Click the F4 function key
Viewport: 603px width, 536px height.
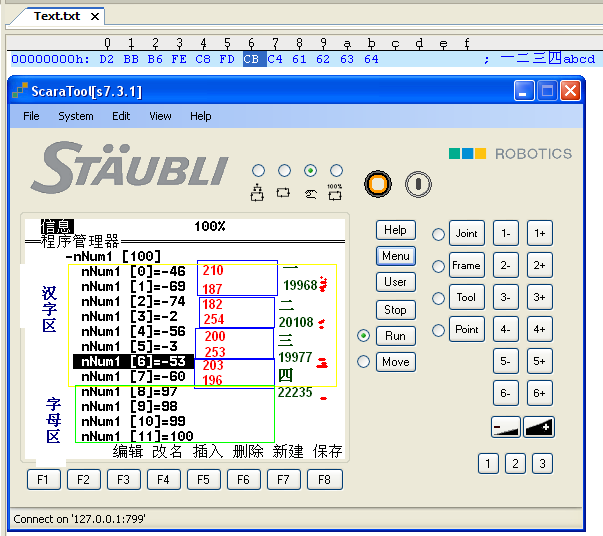pos(163,480)
